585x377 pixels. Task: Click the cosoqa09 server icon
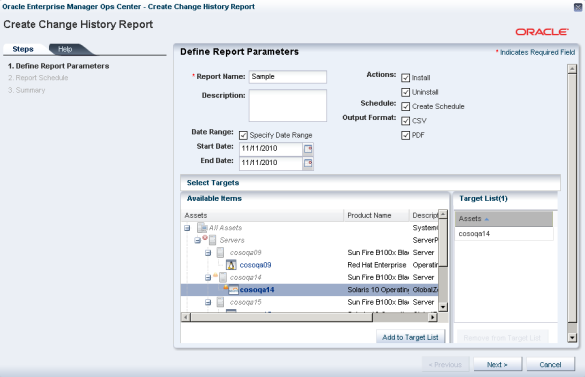point(220,253)
